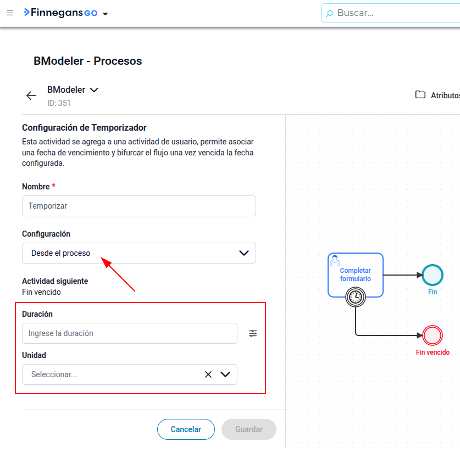The image size is (460, 476).
Task: Open the Atributos tab
Action: 445,96
